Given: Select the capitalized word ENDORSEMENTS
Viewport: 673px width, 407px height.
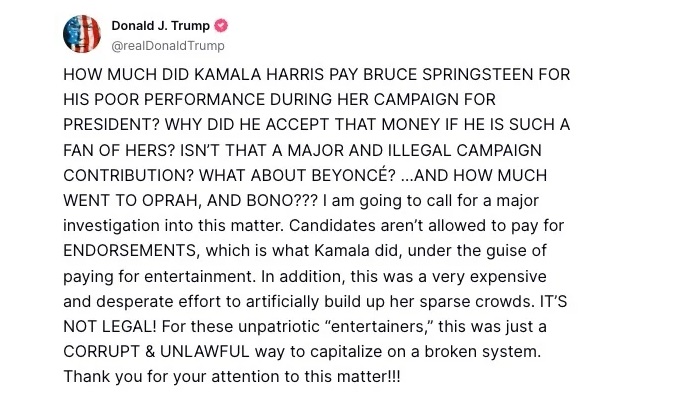Looking at the screenshot, I should (x=131, y=251).
